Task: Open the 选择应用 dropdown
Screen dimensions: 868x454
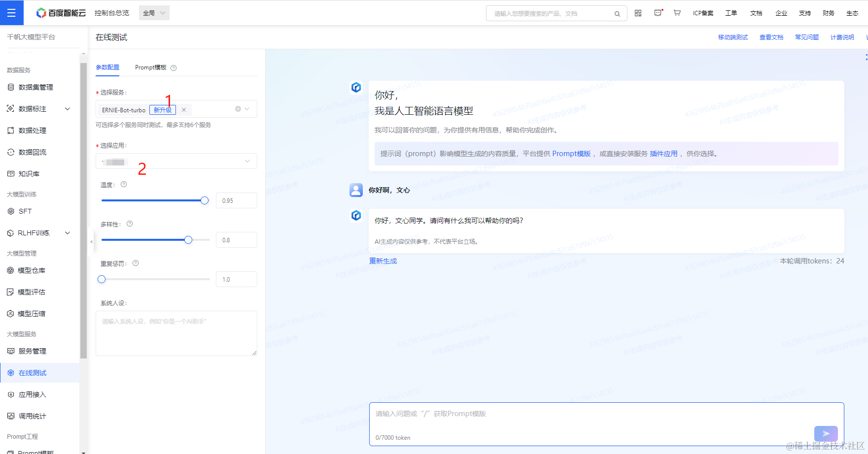Action: point(176,161)
